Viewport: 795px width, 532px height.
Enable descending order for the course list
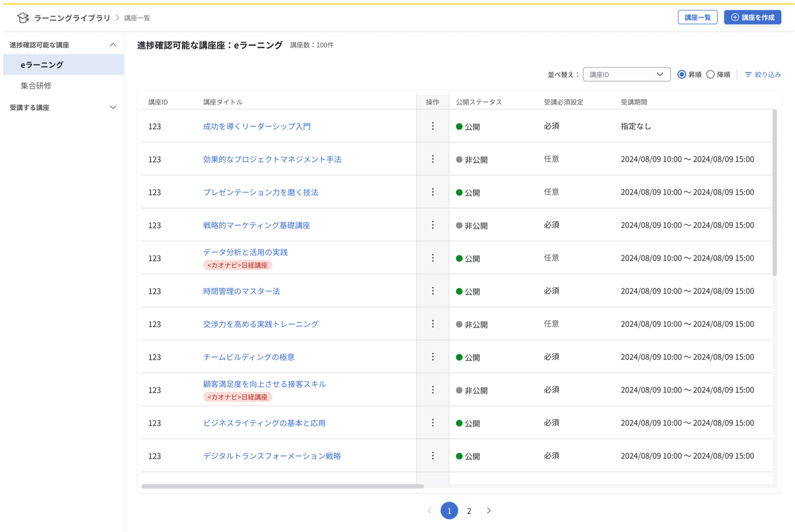pos(711,74)
